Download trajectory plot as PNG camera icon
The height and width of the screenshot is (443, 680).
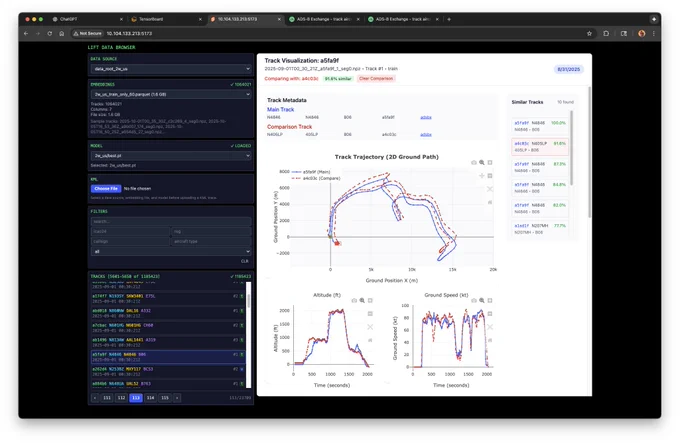(474, 163)
